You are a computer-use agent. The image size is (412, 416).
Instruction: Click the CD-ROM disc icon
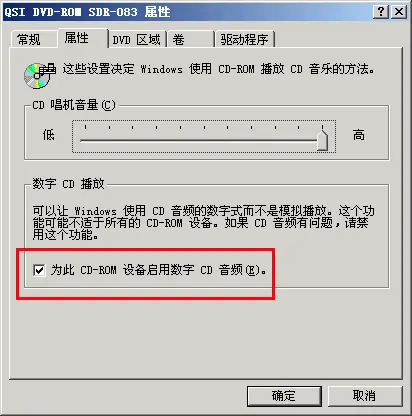click(39, 75)
